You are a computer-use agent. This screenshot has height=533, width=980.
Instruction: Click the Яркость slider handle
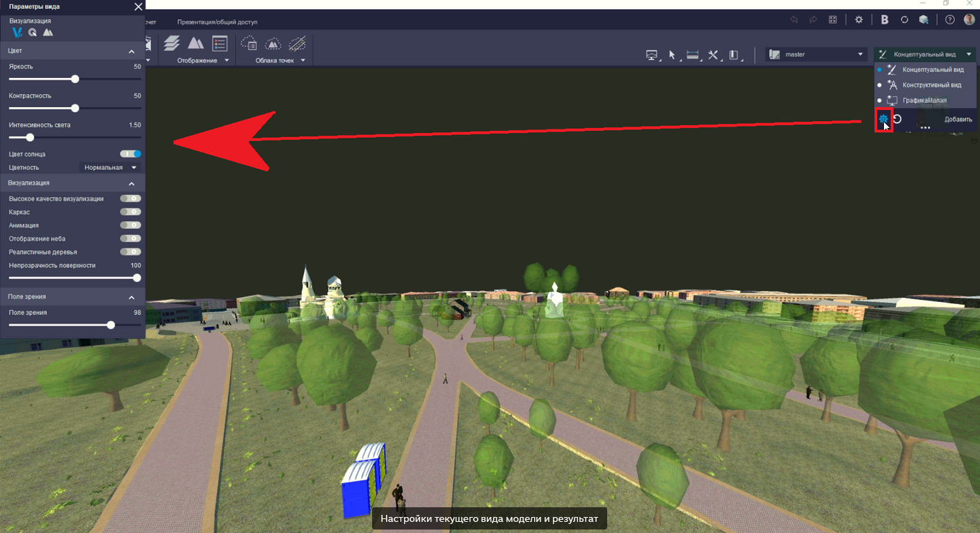pos(75,79)
